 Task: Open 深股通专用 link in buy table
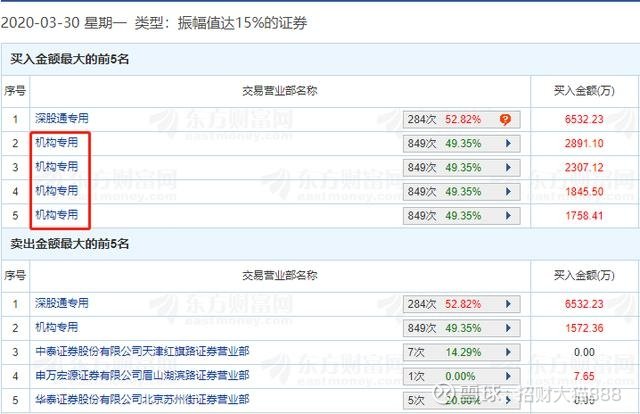[62, 118]
